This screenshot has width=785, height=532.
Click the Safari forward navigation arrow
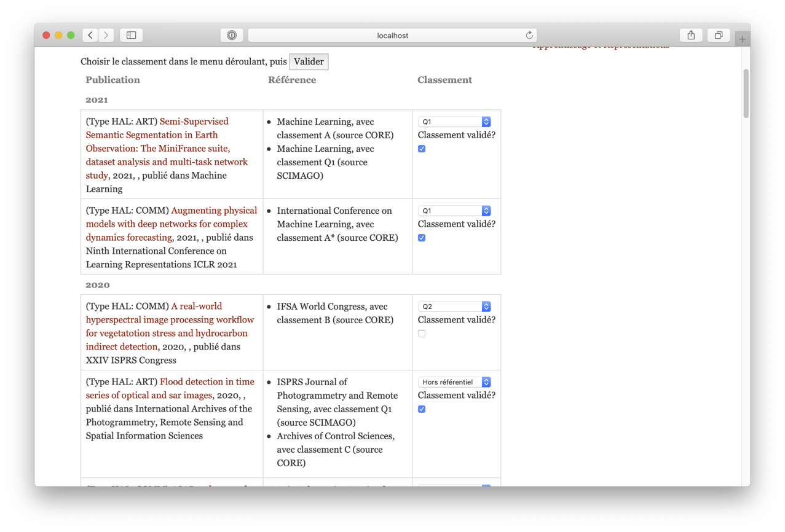pos(106,35)
